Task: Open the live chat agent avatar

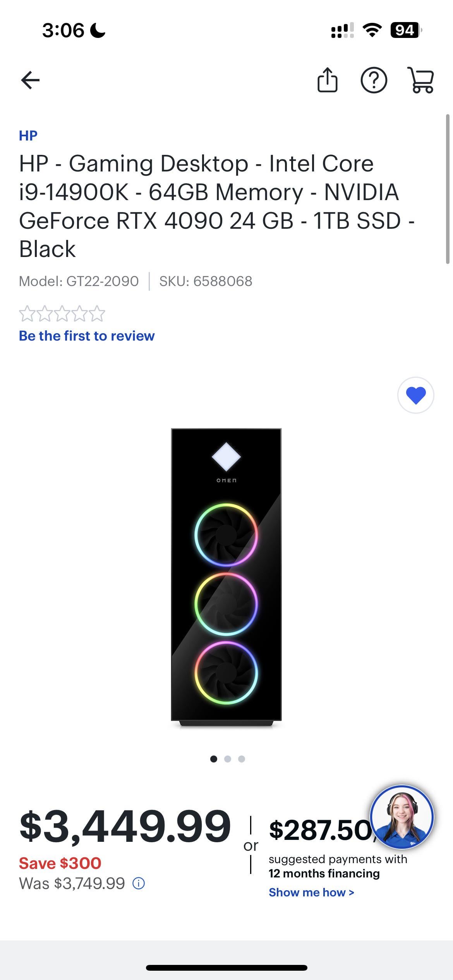Action: coord(402,817)
